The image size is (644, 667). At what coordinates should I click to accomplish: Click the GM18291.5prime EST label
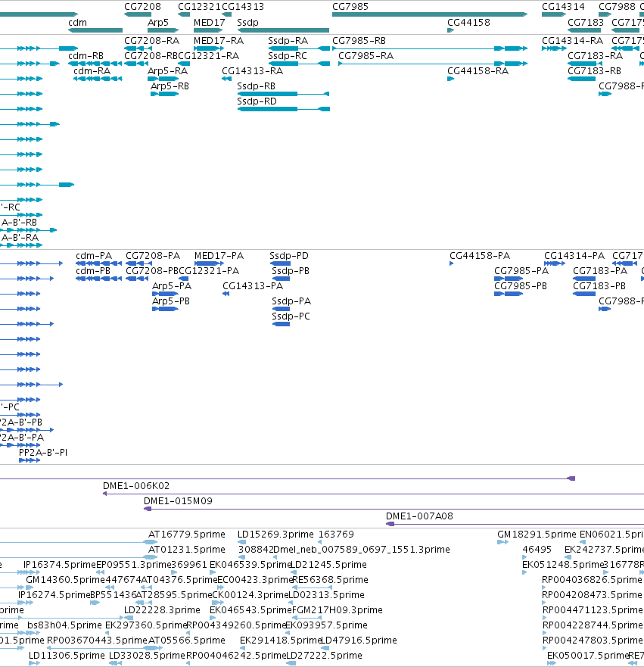(x=537, y=535)
